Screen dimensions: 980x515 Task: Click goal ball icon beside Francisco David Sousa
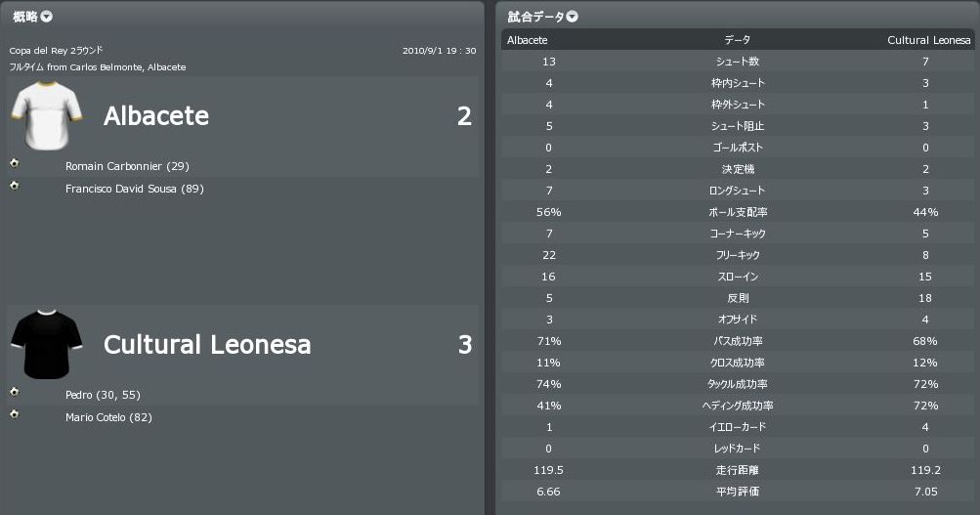point(14,186)
